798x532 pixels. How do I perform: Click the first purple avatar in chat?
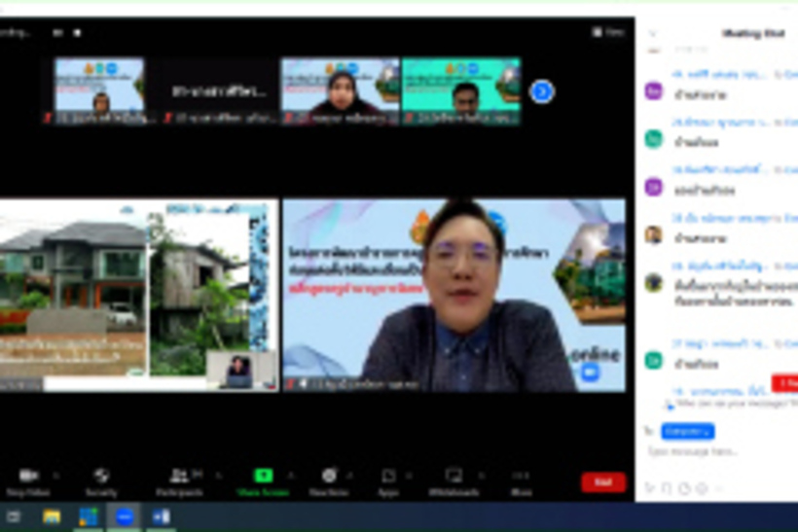[653, 91]
